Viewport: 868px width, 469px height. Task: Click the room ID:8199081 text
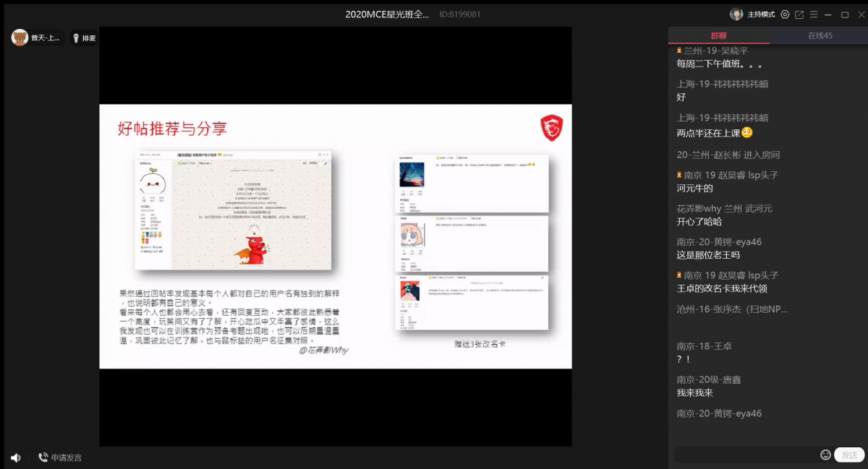460,14
